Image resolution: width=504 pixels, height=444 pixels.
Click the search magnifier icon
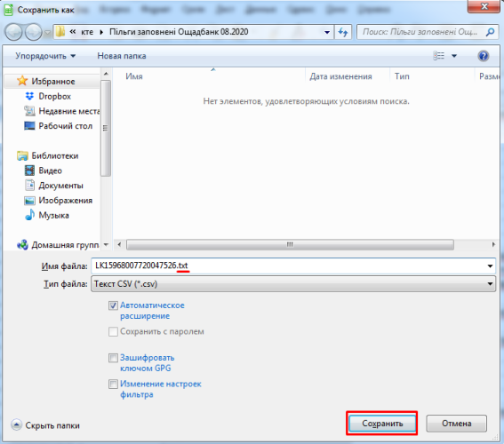tap(490, 32)
